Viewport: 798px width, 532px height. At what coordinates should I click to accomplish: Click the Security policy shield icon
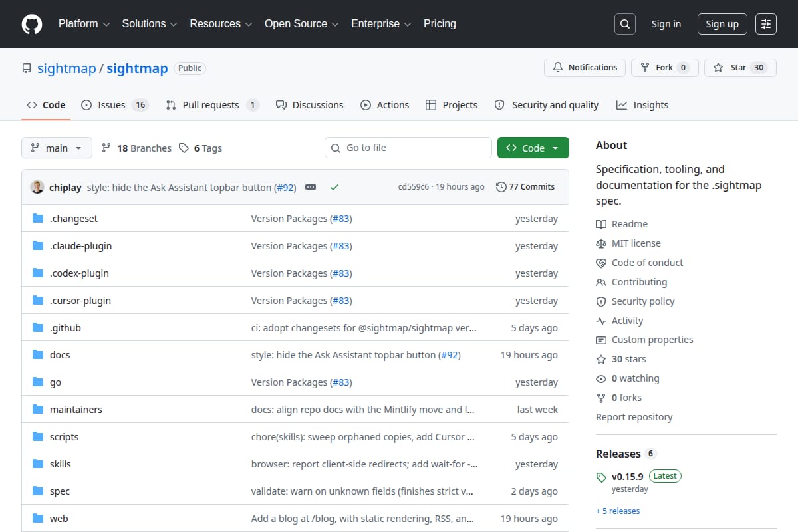click(601, 302)
